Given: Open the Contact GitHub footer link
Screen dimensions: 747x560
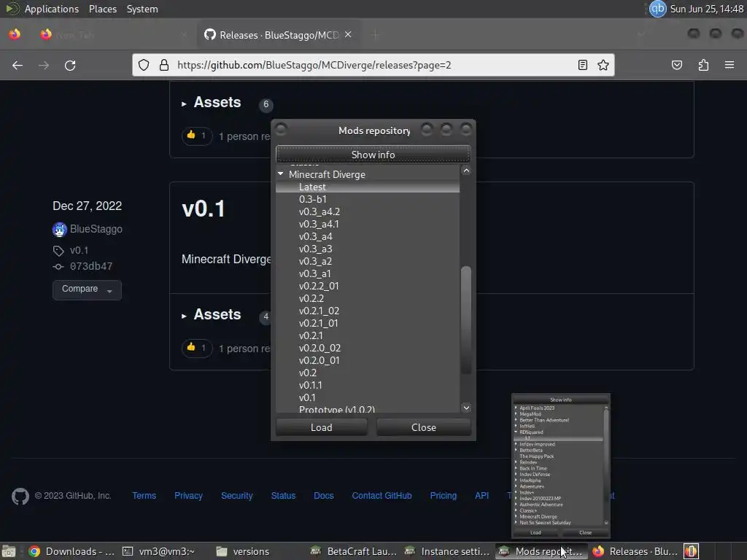Looking at the screenshot, I should [x=382, y=496].
